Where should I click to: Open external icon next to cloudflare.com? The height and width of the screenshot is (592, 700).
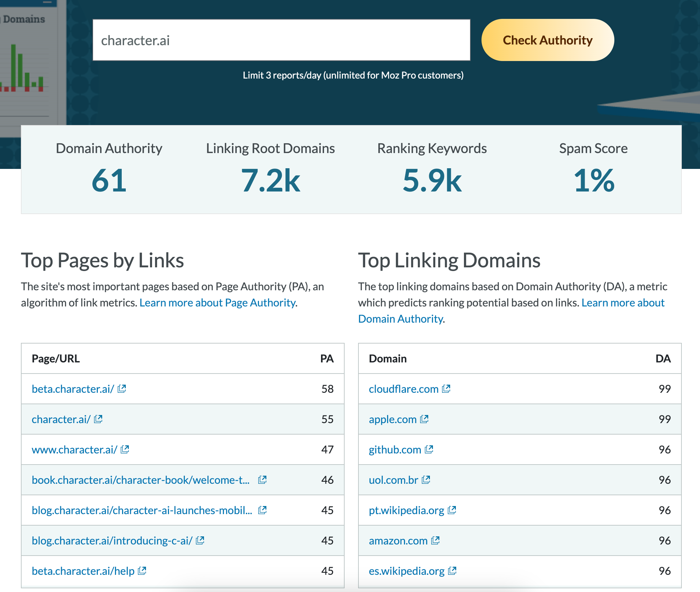pyautogui.click(x=446, y=389)
